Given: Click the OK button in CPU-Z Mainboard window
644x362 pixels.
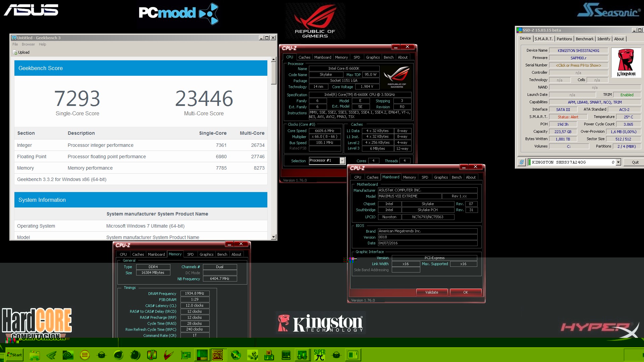Looking at the screenshot, I should pyautogui.click(x=466, y=292).
